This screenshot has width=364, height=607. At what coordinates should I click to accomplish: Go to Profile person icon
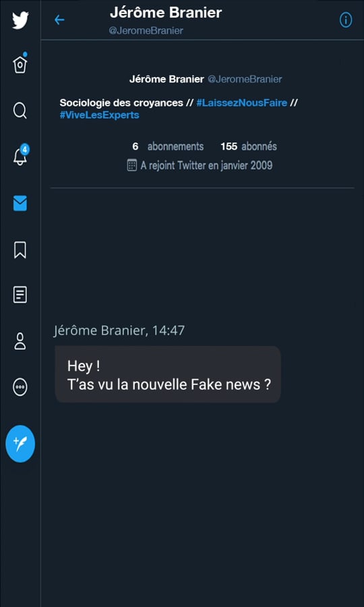(x=20, y=341)
